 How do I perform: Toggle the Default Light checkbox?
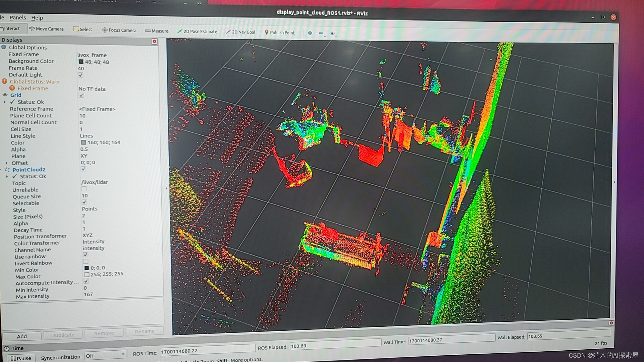point(80,75)
